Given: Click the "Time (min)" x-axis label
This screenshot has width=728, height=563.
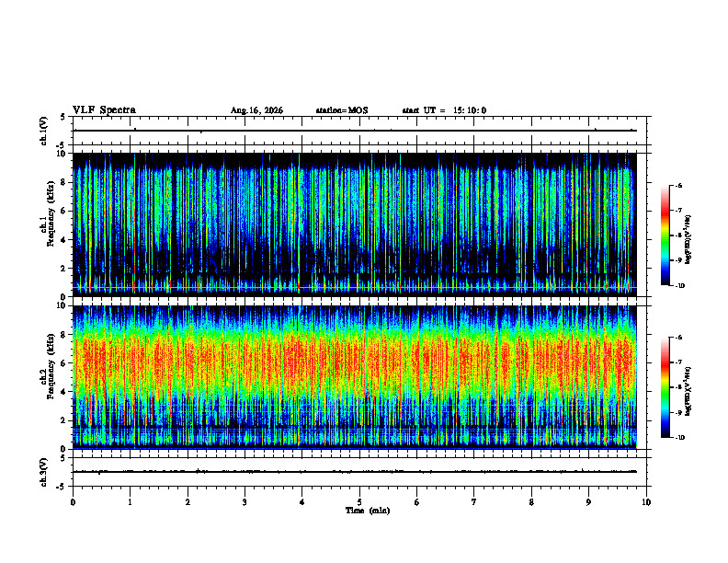Looking at the screenshot, I should tap(368, 511).
